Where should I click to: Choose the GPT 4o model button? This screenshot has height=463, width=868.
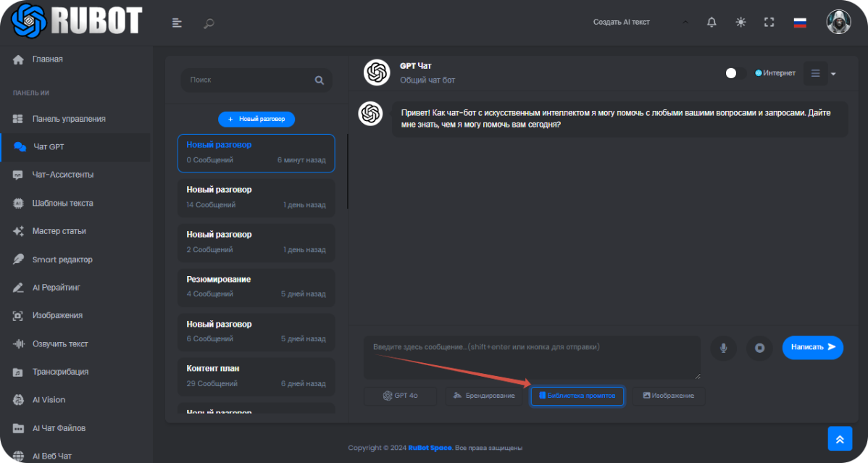coord(400,396)
